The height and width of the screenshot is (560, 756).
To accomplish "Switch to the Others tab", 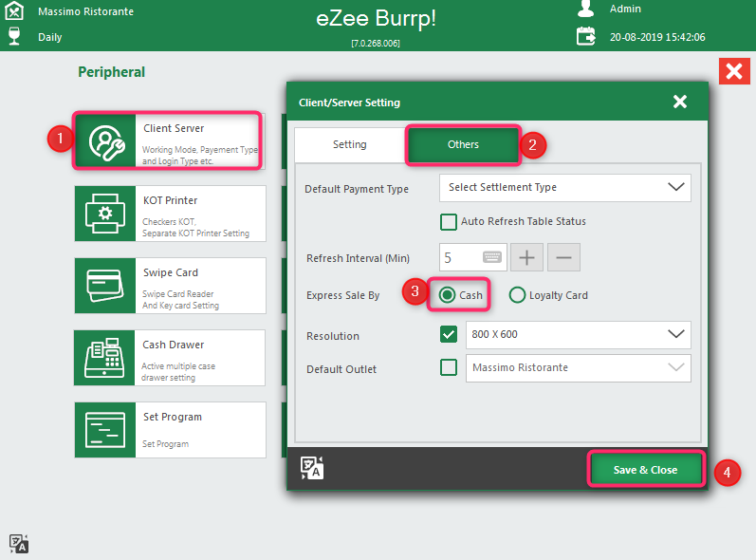I will [463, 144].
